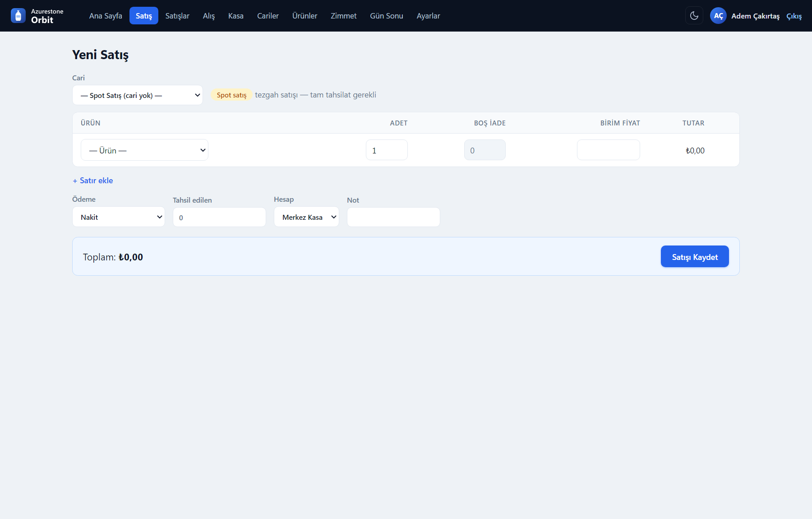The height and width of the screenshot is (519, 812).
Task: Open the Hesap dropdown showing Merkez Kasa
Action: [x=306, y=217]
